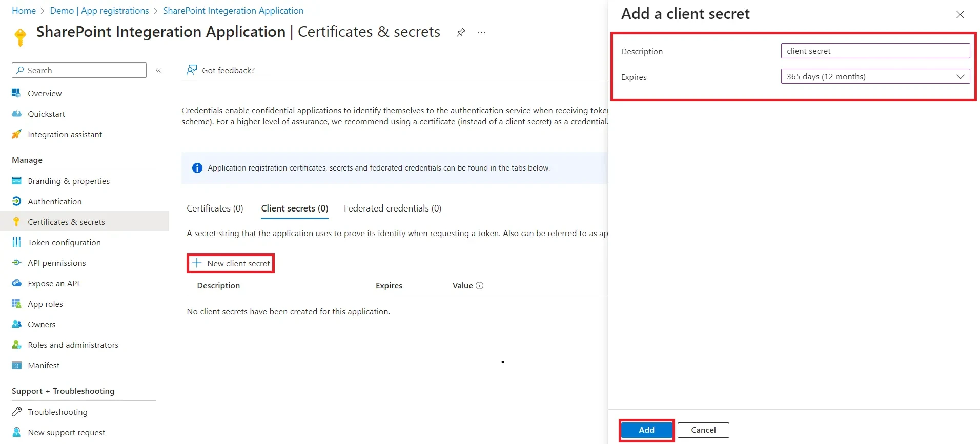
Task: Click the Add button
Action: (646, 430)
